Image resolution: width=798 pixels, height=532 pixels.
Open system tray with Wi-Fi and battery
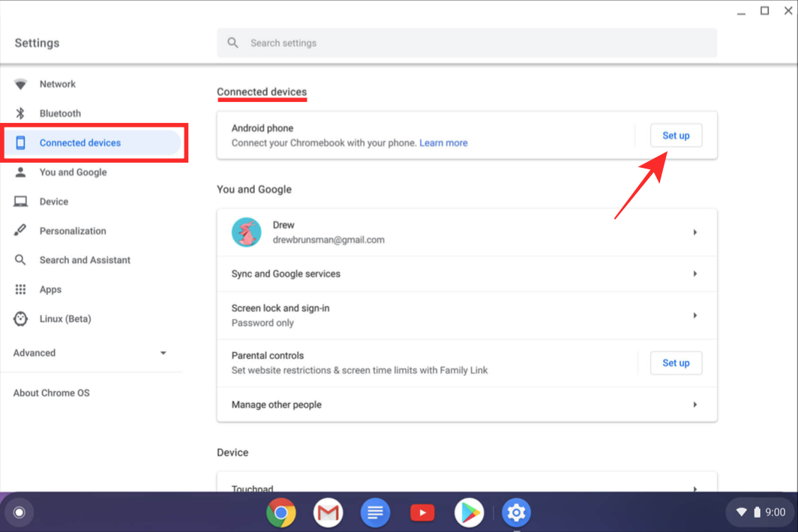coord(760,513)
